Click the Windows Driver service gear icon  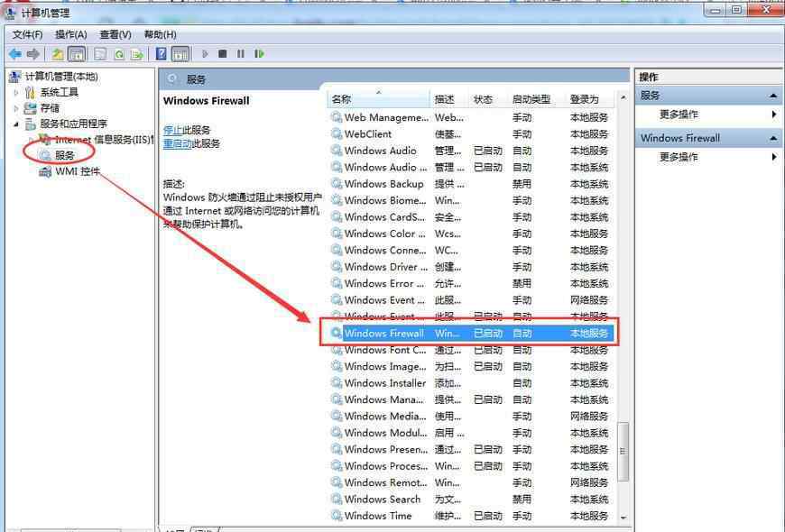[x=337, y=267]
